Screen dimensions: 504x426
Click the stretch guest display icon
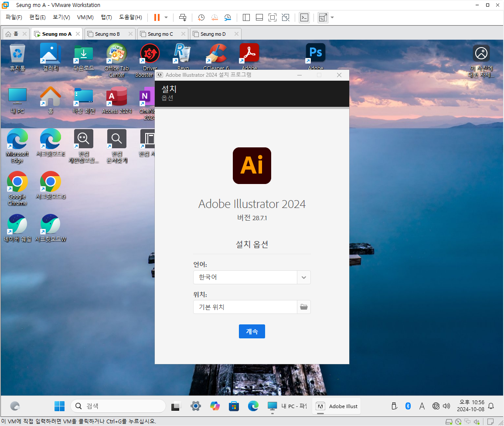pos(323,17)
